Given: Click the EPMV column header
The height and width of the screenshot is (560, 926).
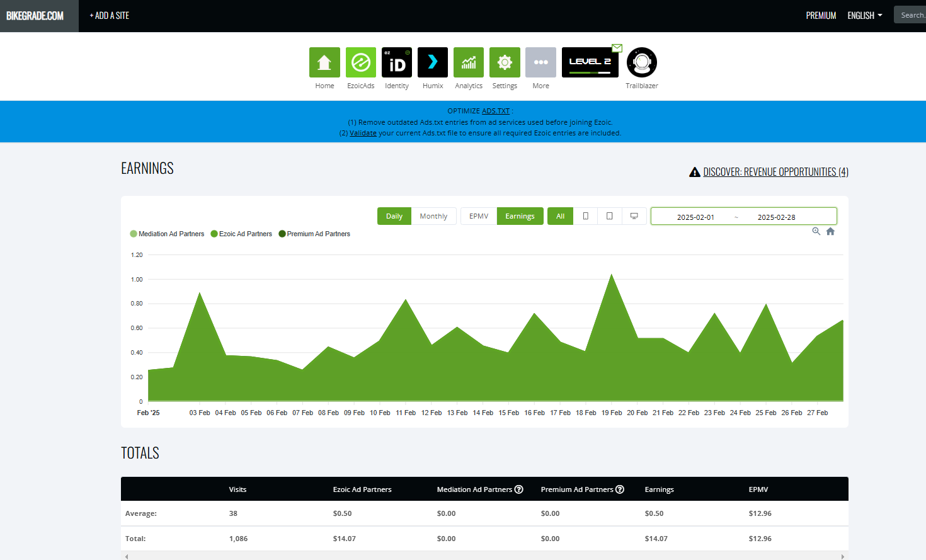Looking at the screenshot, I should (758, 489).
